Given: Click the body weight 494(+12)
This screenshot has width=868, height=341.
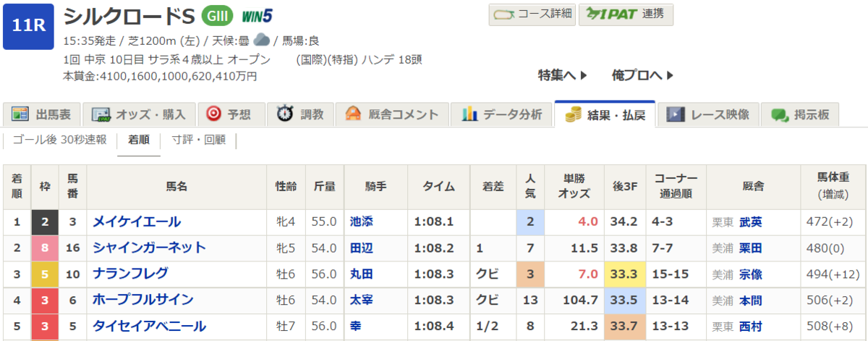Looking at the screenshot, I should click(833, 274).
